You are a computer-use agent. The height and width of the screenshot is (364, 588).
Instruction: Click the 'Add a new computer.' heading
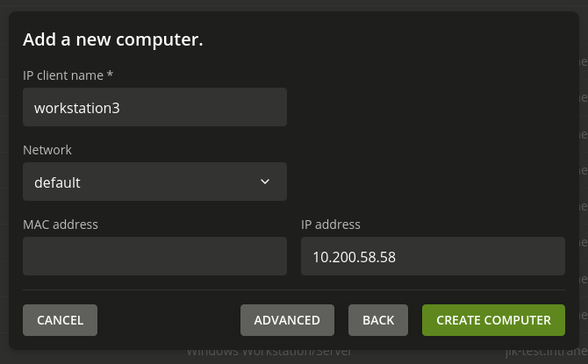113,39
